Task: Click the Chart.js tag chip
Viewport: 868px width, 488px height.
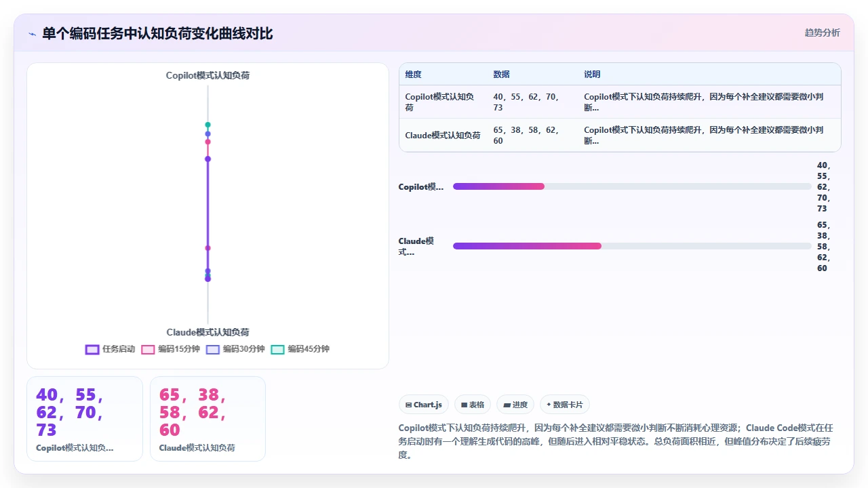Action: [424, 405]
